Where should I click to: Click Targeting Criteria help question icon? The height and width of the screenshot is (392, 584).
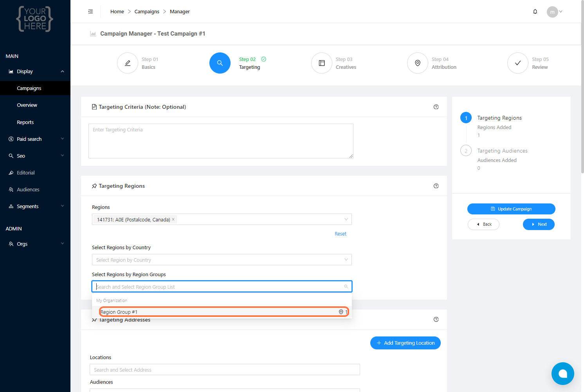click(x=436, y=107)
